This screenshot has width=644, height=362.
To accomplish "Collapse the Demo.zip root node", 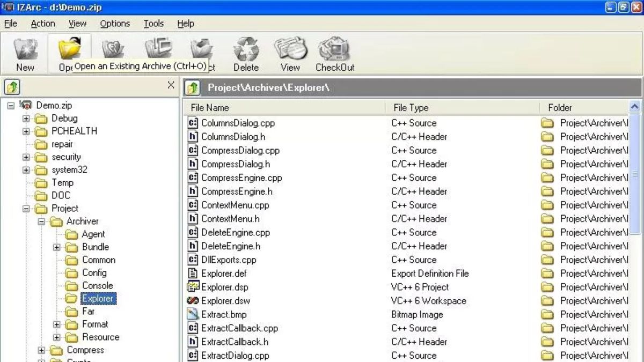I will (x=11, y=106).
